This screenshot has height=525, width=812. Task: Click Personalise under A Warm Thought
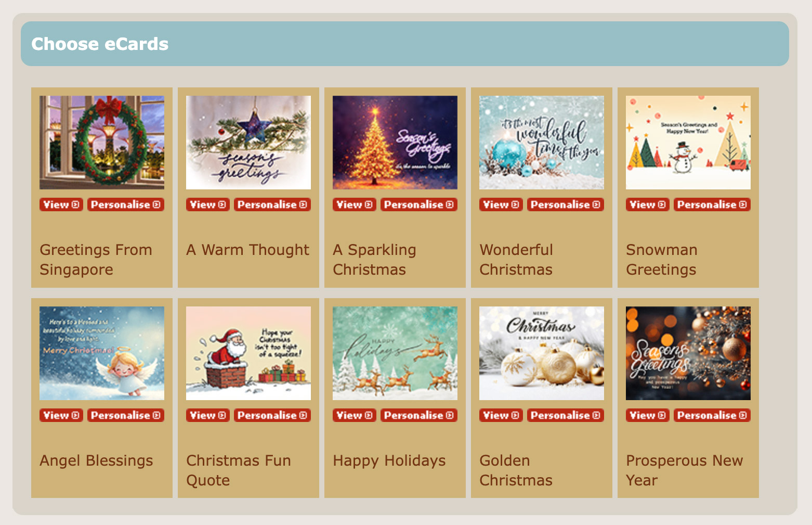pos(272,204)
